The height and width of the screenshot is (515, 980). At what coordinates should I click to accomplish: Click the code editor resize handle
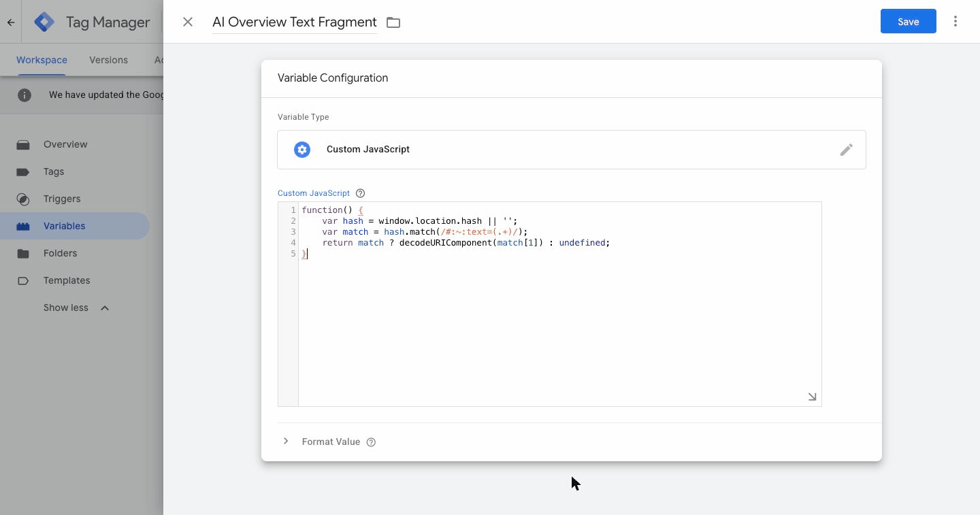pos(812,397)
